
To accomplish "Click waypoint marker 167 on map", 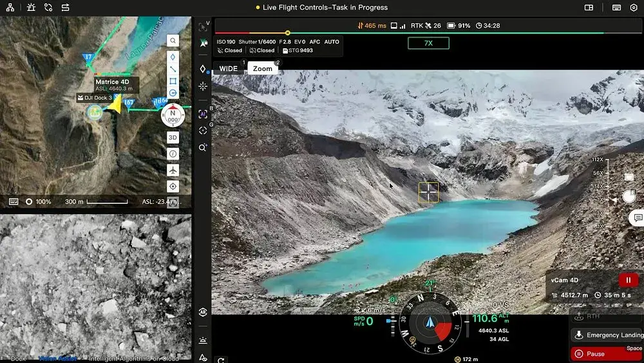I will point(129,104).
